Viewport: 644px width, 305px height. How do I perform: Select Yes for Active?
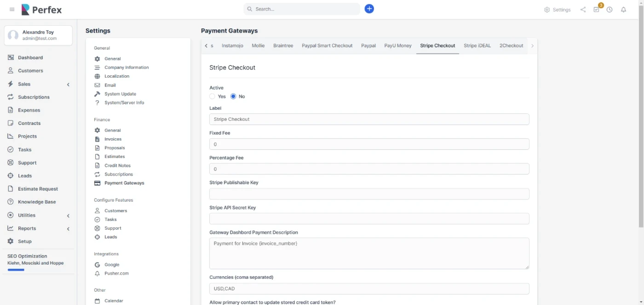pyautogui.click(x=212, y=96)
